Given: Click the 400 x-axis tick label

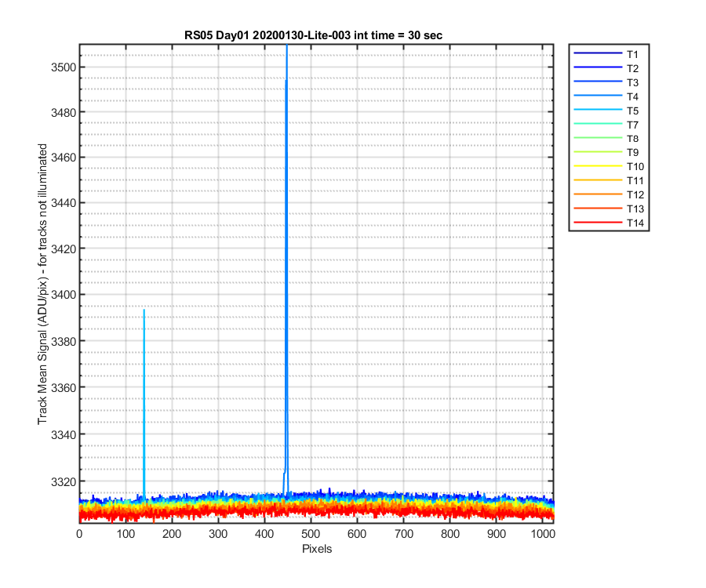Looking at the screenshot, I should click(x=264, y=534).
